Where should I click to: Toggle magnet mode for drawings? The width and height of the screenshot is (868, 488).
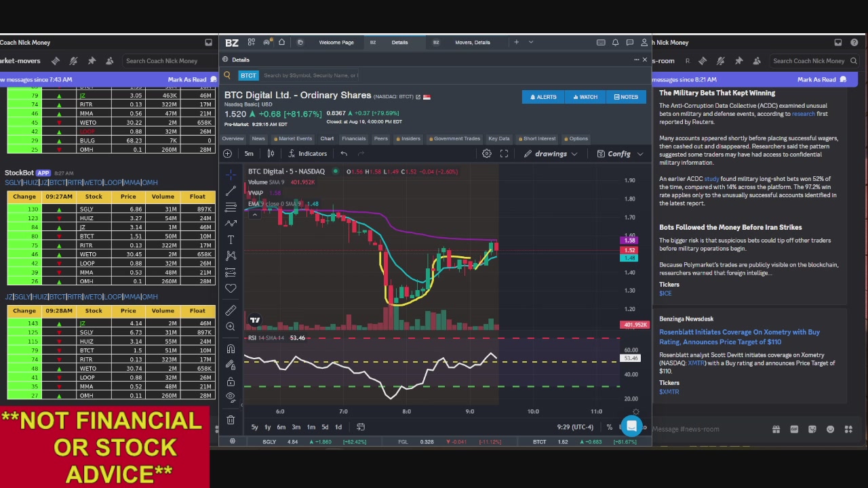point(231,349)
